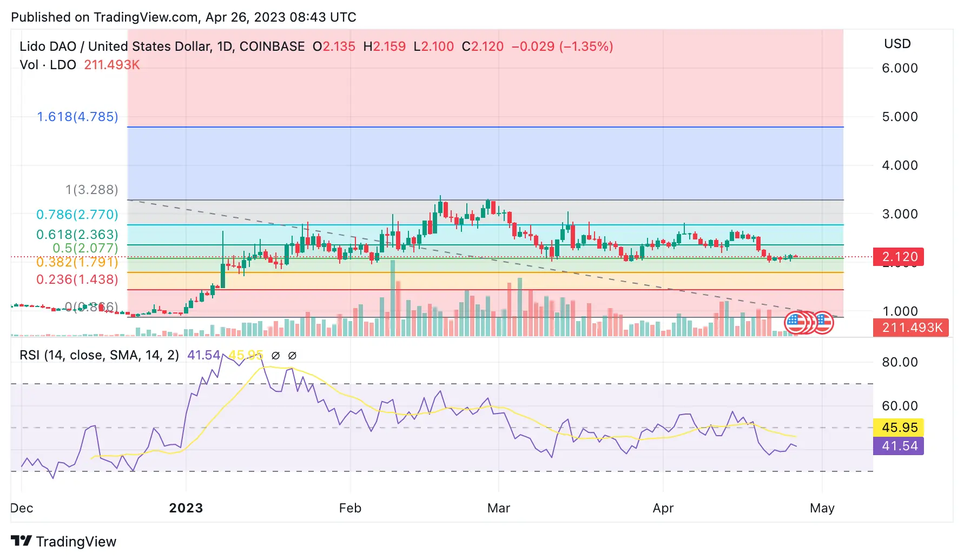Click the Feb label on time axis
The width and height of the screenshot is (964, 560).
[350, 508]
